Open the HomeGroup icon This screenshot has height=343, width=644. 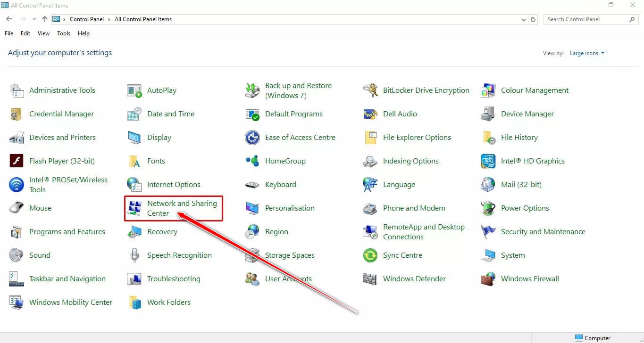[x=252, y=161]
